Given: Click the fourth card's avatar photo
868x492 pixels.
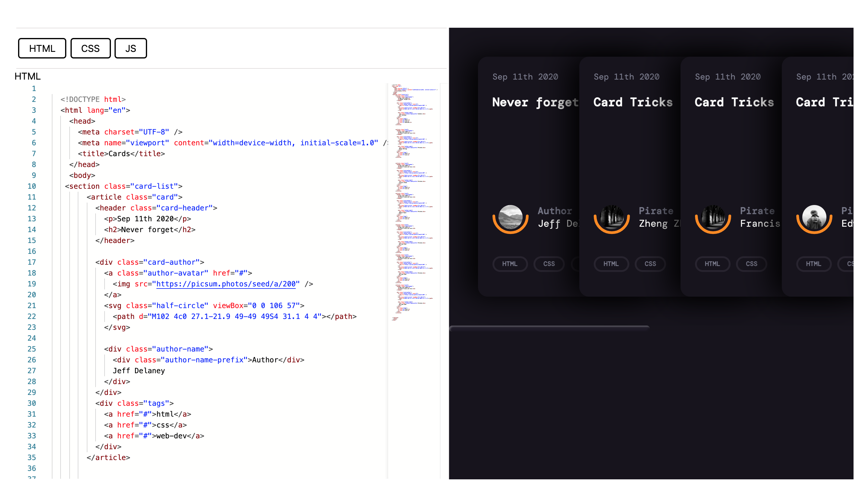Looking at the screenshot, I should pos(814,217).
